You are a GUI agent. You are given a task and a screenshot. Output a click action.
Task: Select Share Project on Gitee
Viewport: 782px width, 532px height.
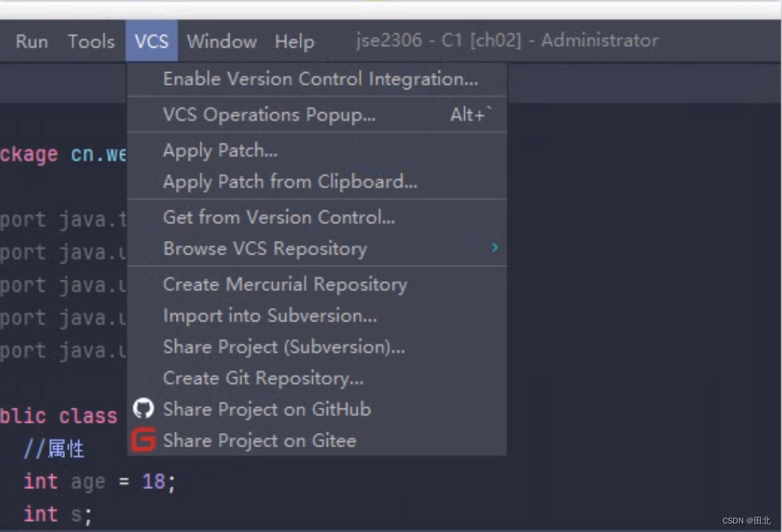[x=259, y=440]
